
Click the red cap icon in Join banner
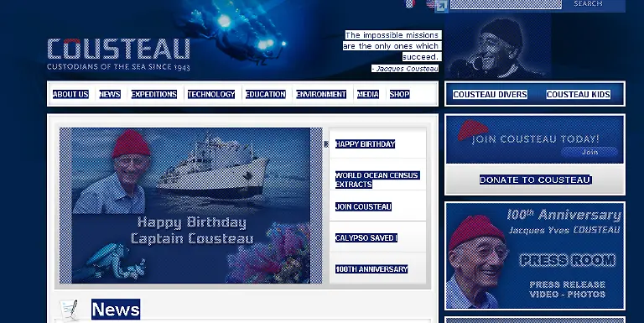[x=472, y=130]
